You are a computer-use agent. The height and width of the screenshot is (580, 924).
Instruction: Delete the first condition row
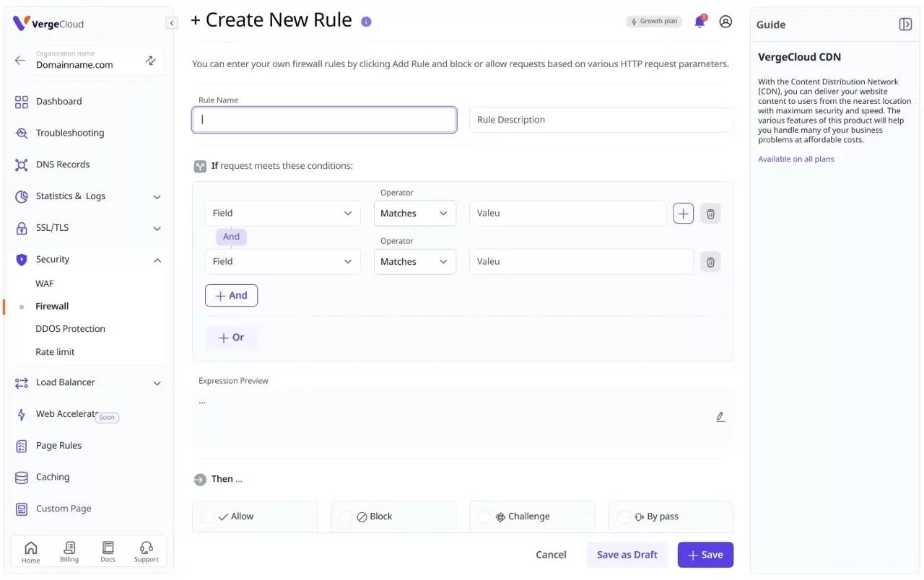tap(710, 214)
